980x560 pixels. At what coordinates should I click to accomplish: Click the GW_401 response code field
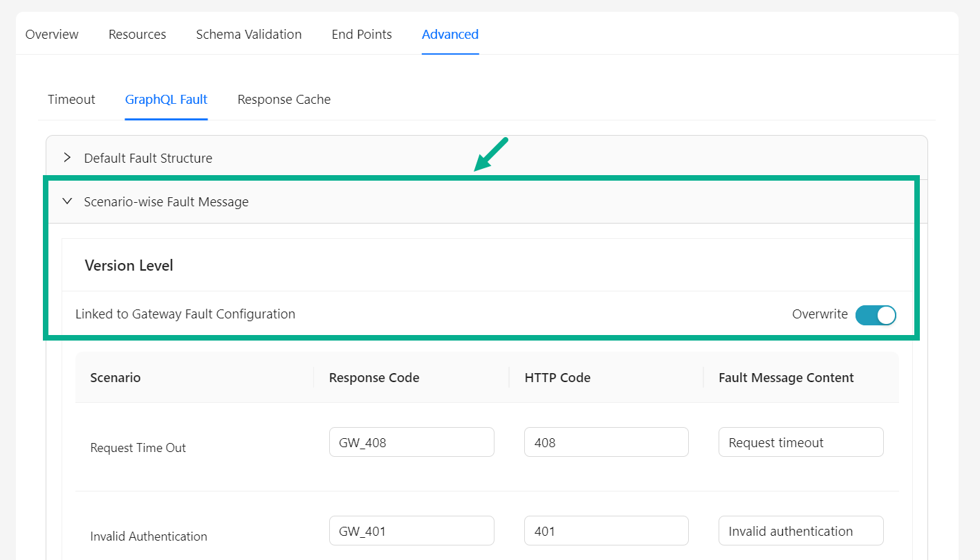(x=412, y=531)
